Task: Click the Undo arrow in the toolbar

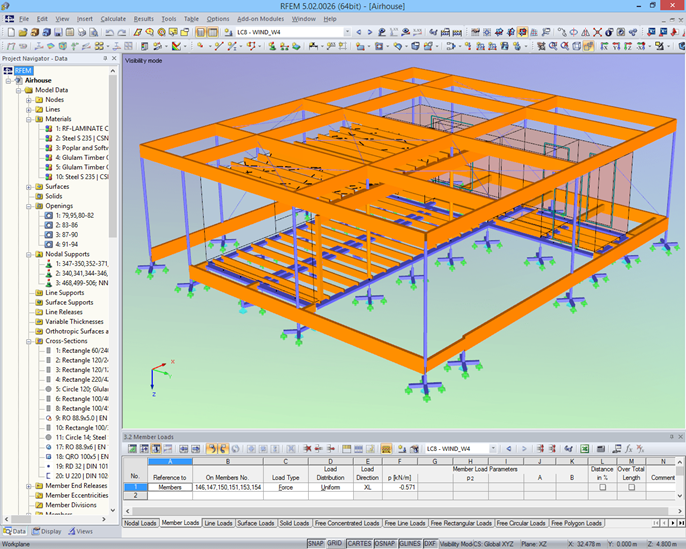Action: coord(108,32)
